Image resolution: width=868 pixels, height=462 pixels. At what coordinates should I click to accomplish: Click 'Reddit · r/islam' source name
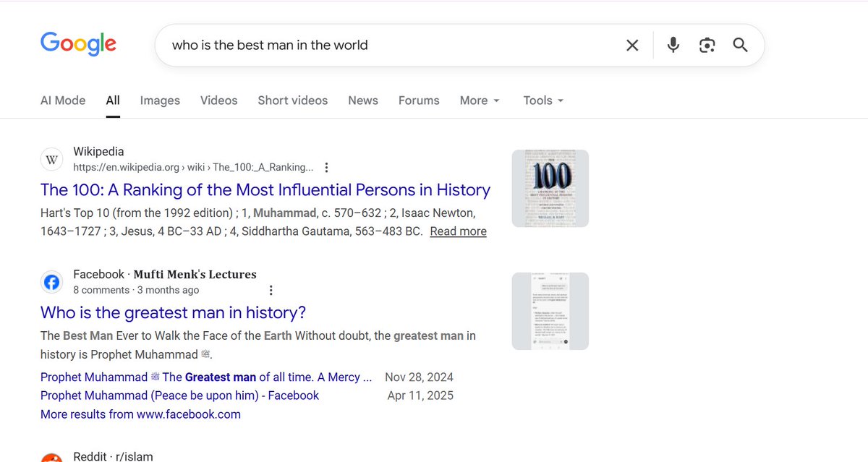pyautogui.click(x=113, y=457)
